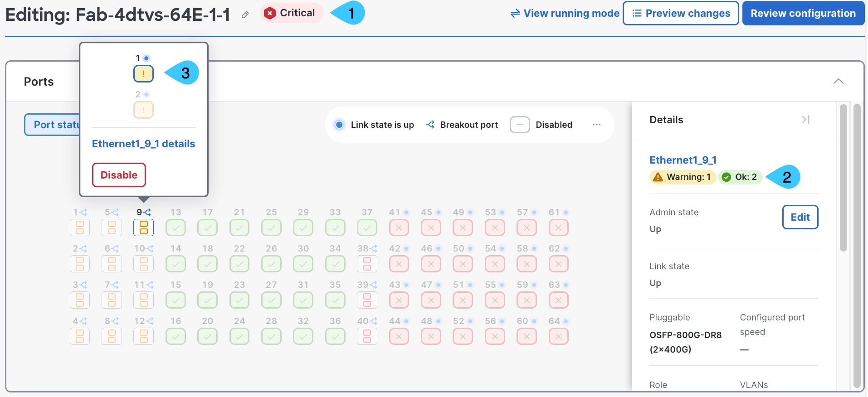Click the Disabled legend icon
The image size is (868, 397).
pos(520,125)
